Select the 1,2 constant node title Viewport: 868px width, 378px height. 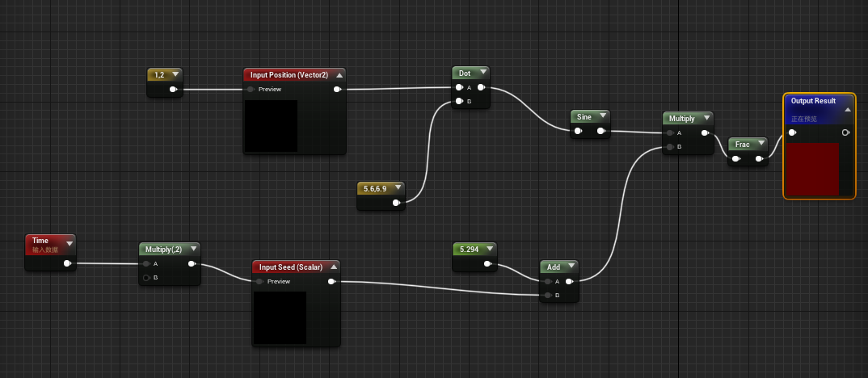159,74
